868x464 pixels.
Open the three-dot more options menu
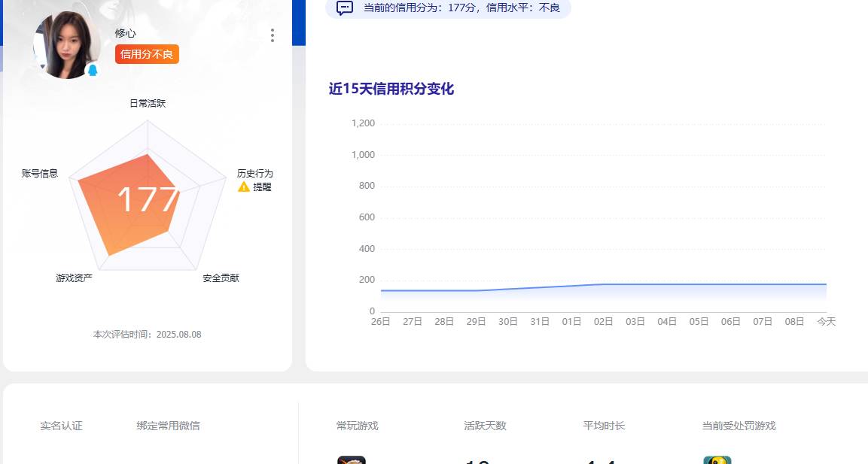click(x=272, y=35)
